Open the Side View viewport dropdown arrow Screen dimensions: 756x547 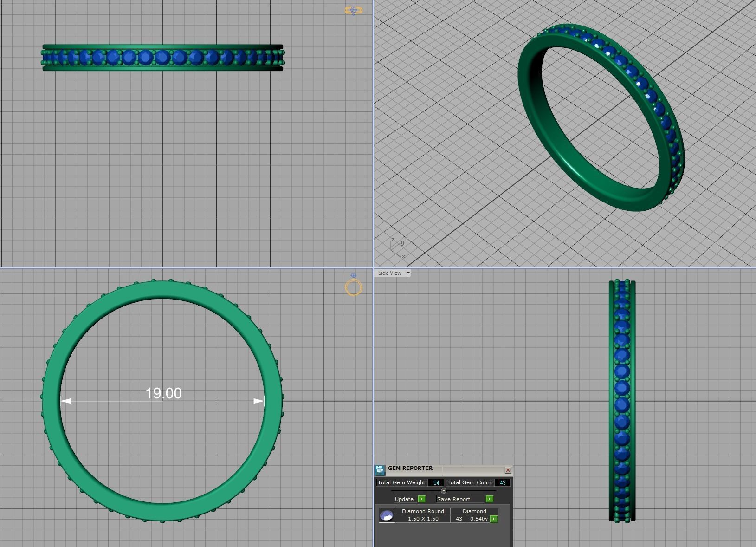click(x=408, y=273)
